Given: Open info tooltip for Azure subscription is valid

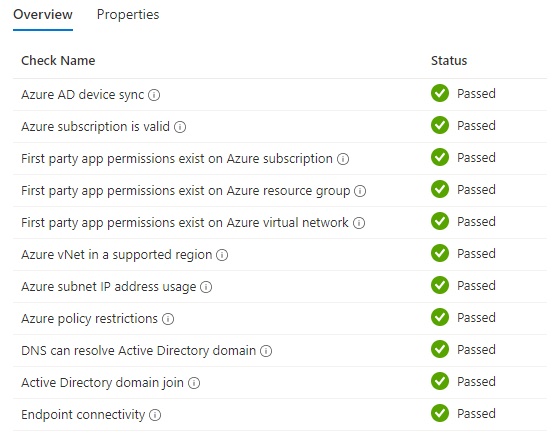Looking at the screenshot, I should 180,127.
